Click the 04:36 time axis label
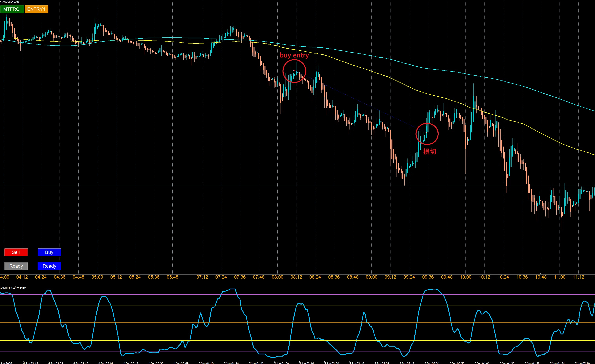The image size is (595, 364). pos(60,277)
